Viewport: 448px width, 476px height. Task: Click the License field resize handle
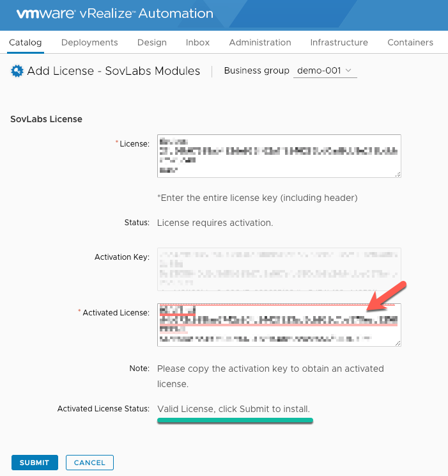tap(398, 174)
